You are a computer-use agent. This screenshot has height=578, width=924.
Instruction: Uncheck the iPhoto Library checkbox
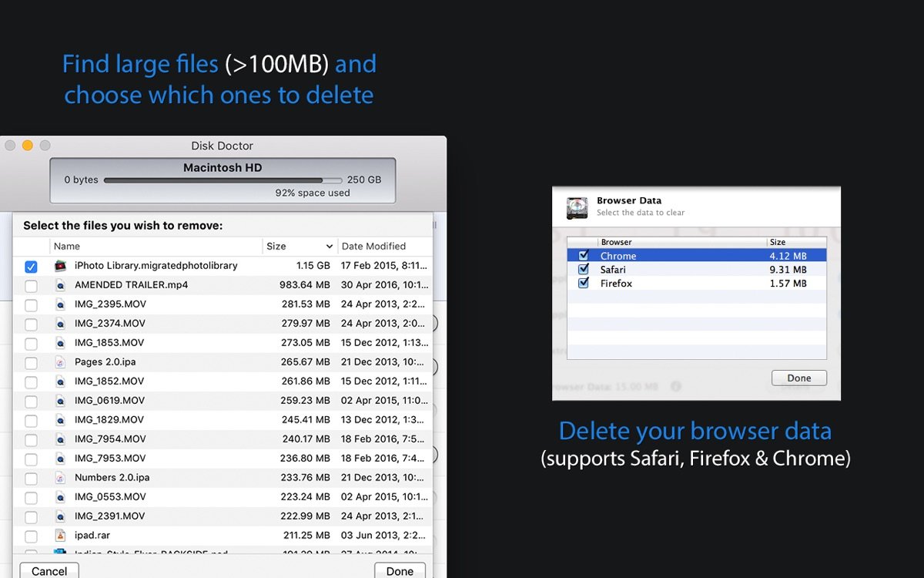(31, 267)
